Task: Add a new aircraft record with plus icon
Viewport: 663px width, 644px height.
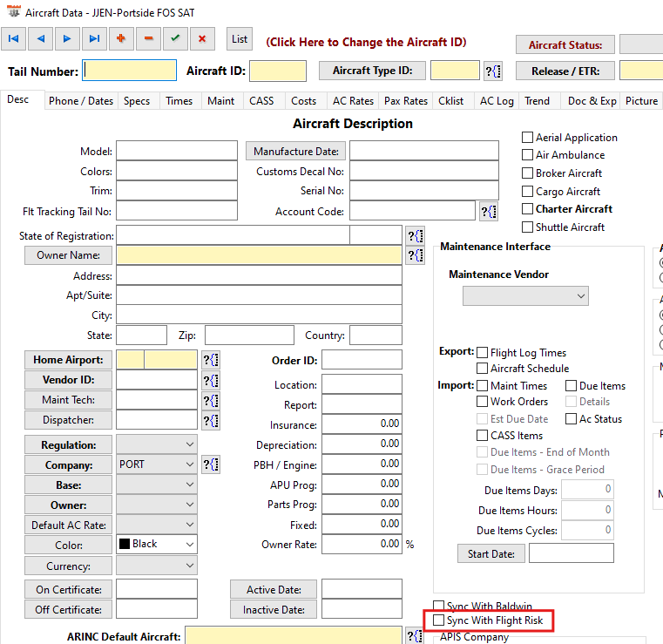Action: point(121,39)
